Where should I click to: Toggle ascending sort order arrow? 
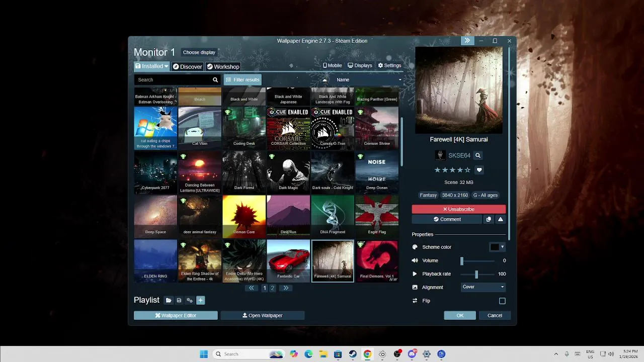coord(325,79)
